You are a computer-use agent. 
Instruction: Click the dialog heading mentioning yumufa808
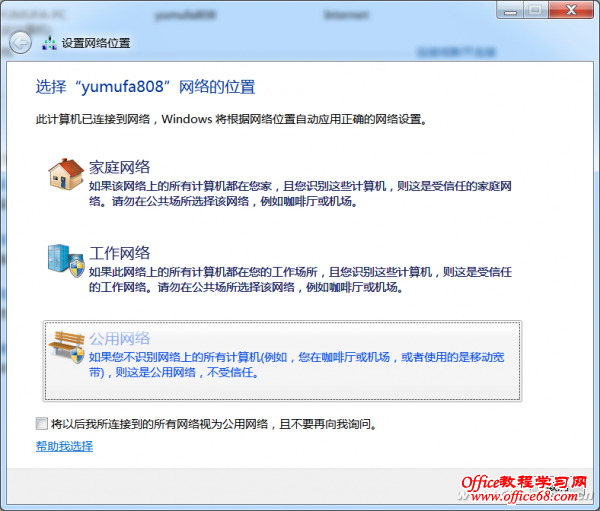pyautogui.click(x=145, y=87)
